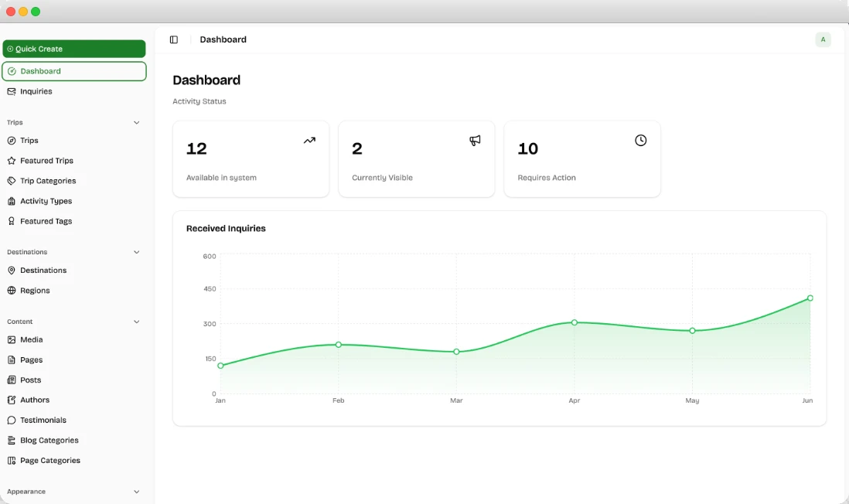Viewport: 849px width, 504px height.
Task: Click the Page Categories icon
Action: point(12,461)
